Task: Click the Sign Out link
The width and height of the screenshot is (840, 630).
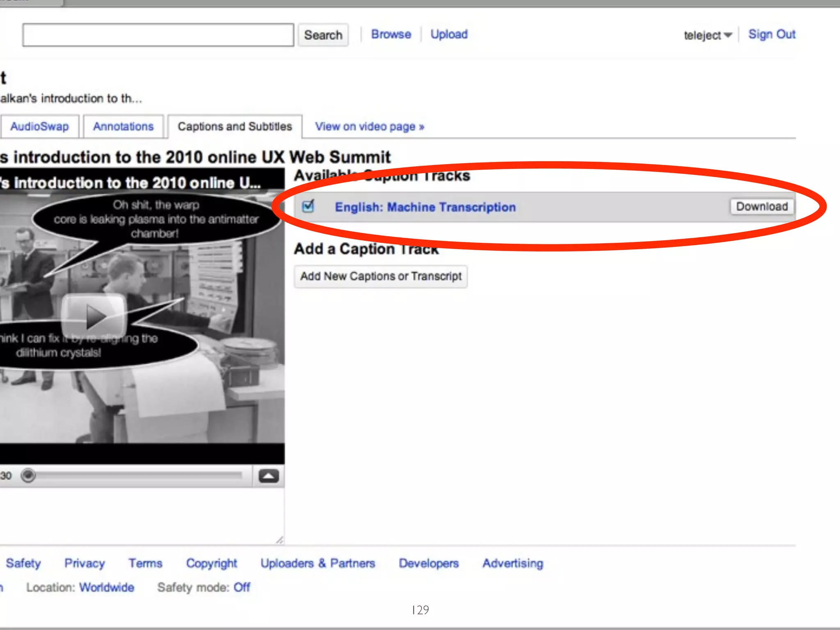Action: click(772, 34)
